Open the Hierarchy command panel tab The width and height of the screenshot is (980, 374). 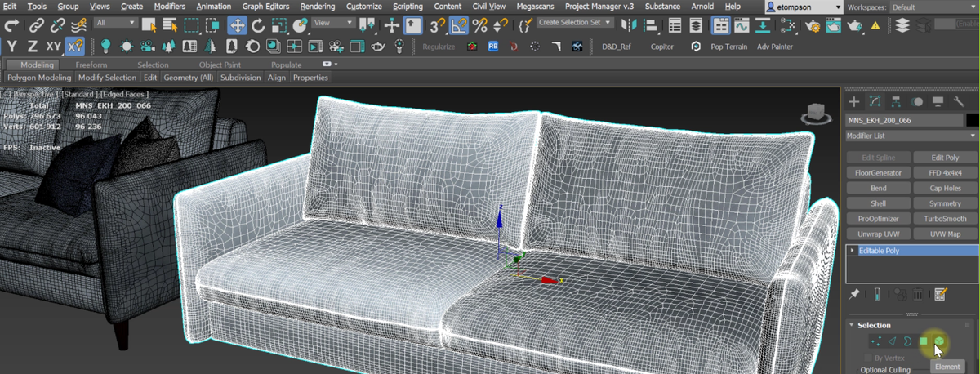tap(897, 102)
